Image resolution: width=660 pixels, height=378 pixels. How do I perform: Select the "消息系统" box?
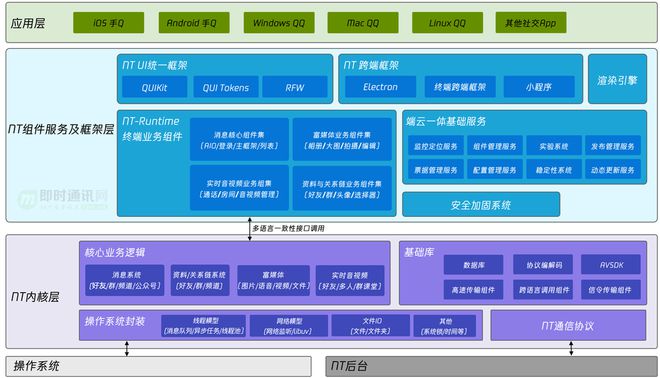pos(125,280)
